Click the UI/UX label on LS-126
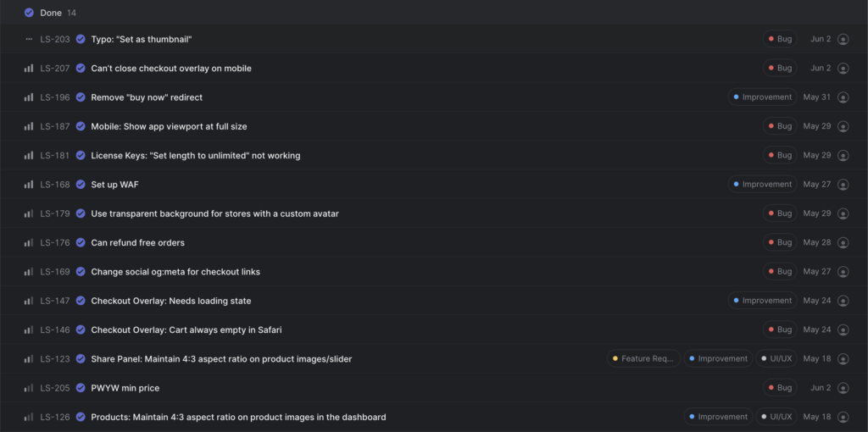Screen dimensions: 868x432 776,417
